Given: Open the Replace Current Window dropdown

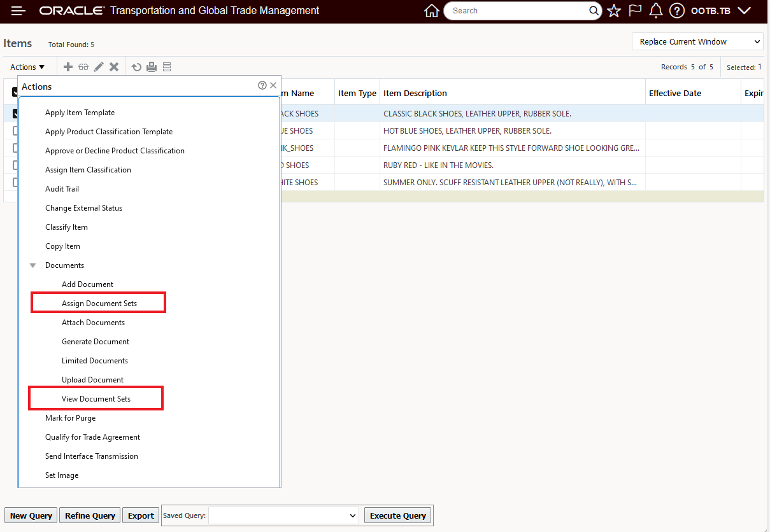Looking at the screenshot, I should point(697,41).
